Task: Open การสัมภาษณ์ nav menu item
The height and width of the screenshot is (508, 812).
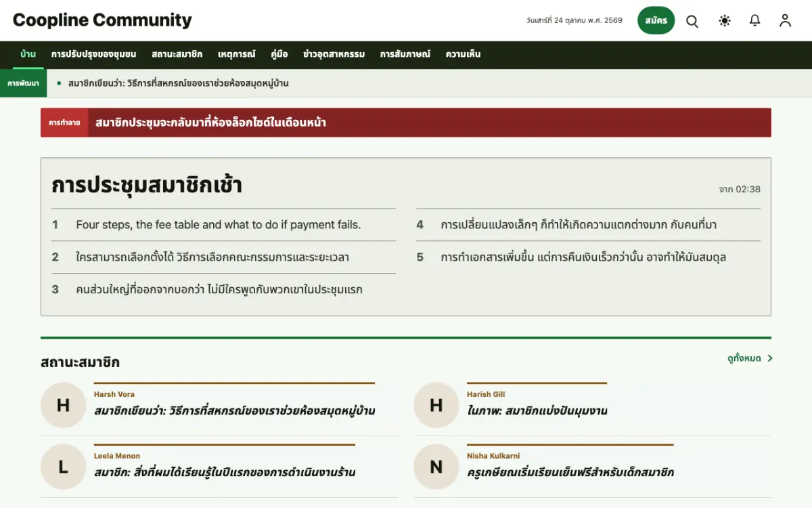Action: (x=405, y=54)
